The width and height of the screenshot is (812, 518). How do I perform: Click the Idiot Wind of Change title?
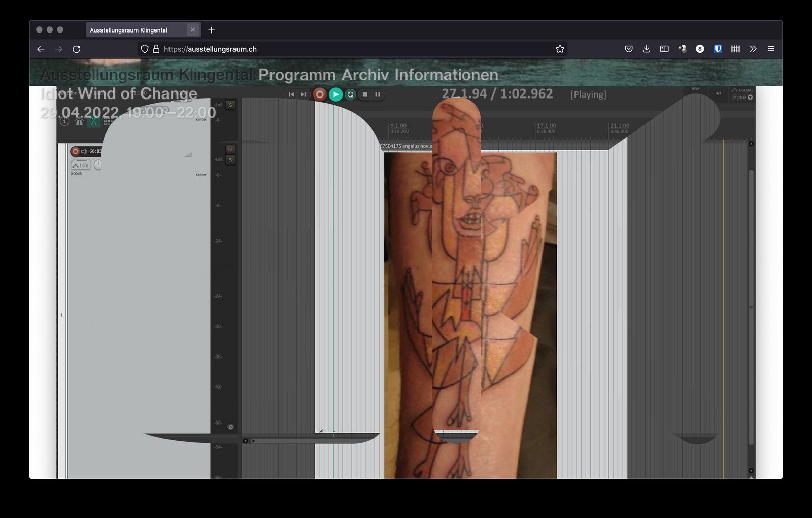point(119,93)
